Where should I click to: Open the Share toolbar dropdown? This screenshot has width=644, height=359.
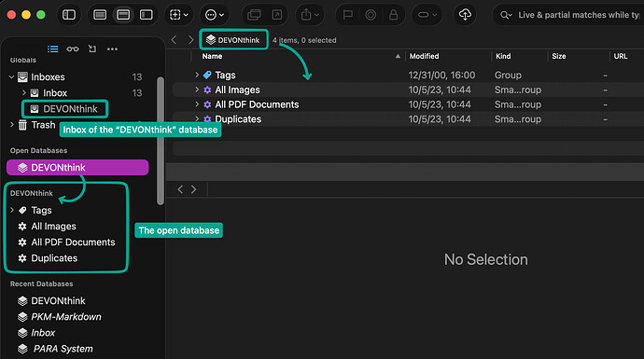pyautogui.click(x=310, y=15)
